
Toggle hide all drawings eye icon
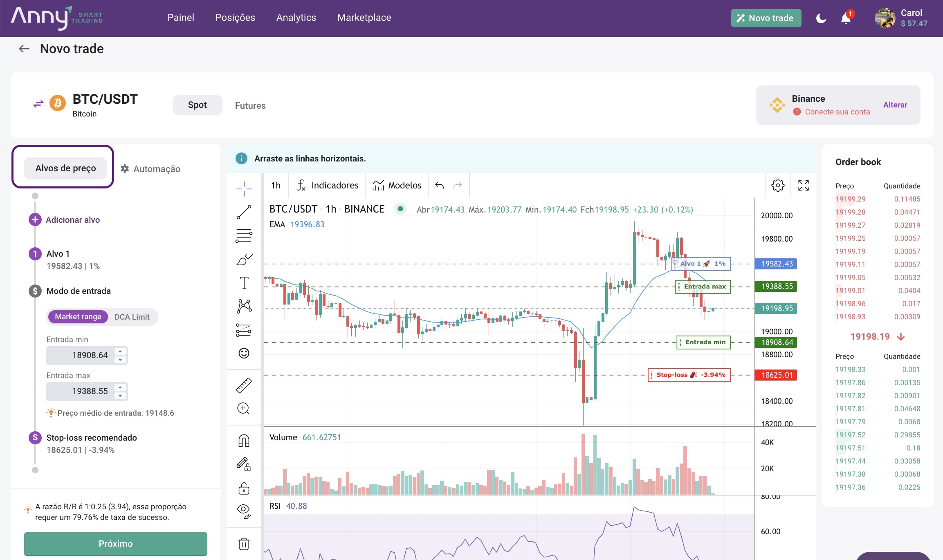click(244, 511)
